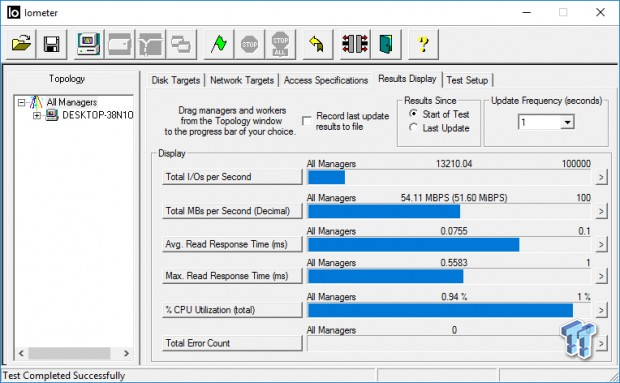Click Topology horizontal scrollbar left arrow
This screenshot has width=620, height=383.
[x=21, y=353]
